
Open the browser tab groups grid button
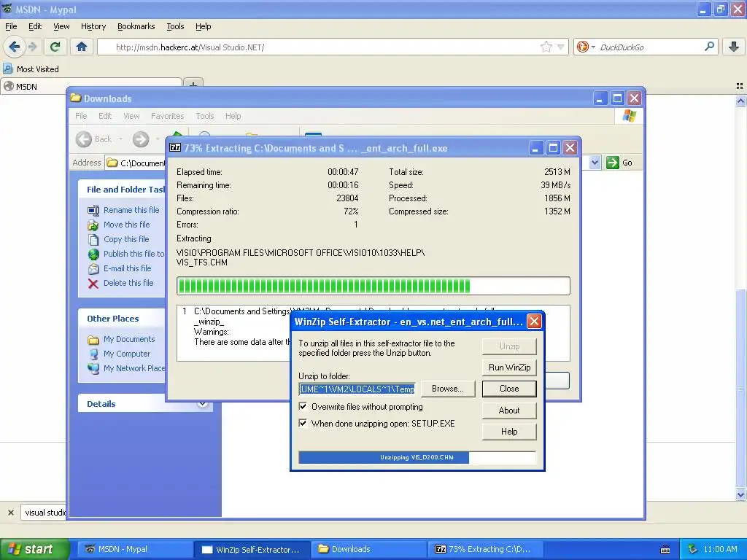[740, 86]
